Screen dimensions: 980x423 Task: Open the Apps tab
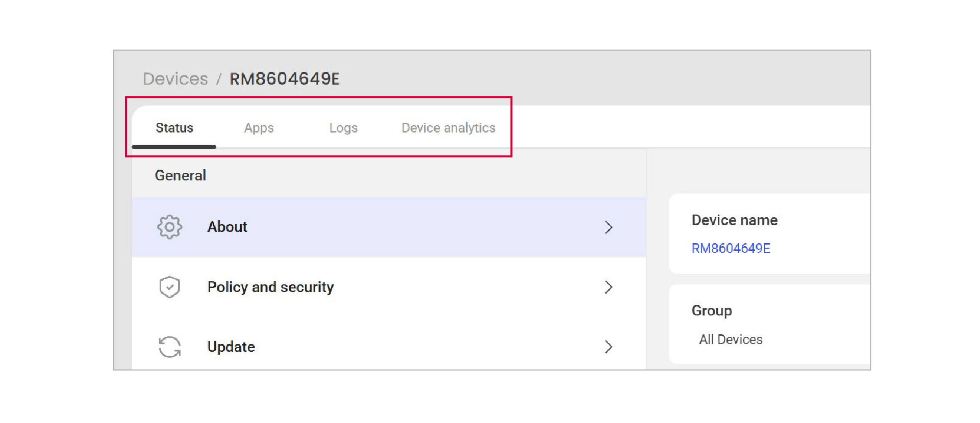pyautogui.click(x=259, y=128)
